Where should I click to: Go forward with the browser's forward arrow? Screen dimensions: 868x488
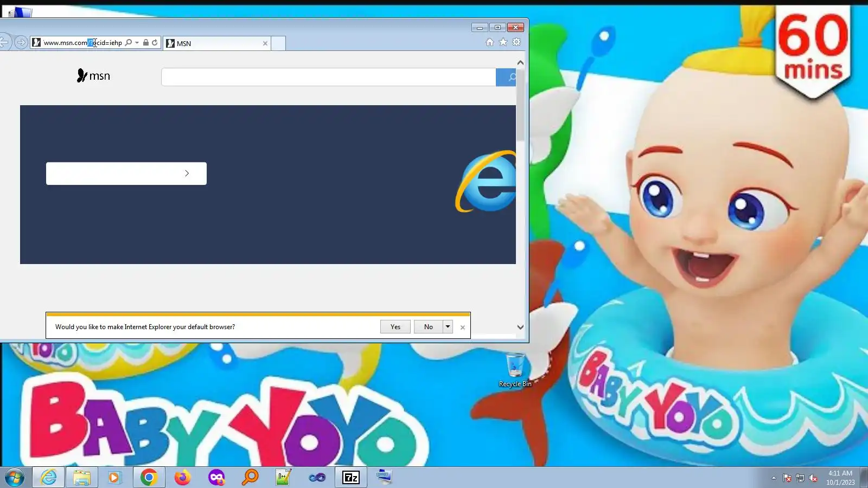(21, 42)
